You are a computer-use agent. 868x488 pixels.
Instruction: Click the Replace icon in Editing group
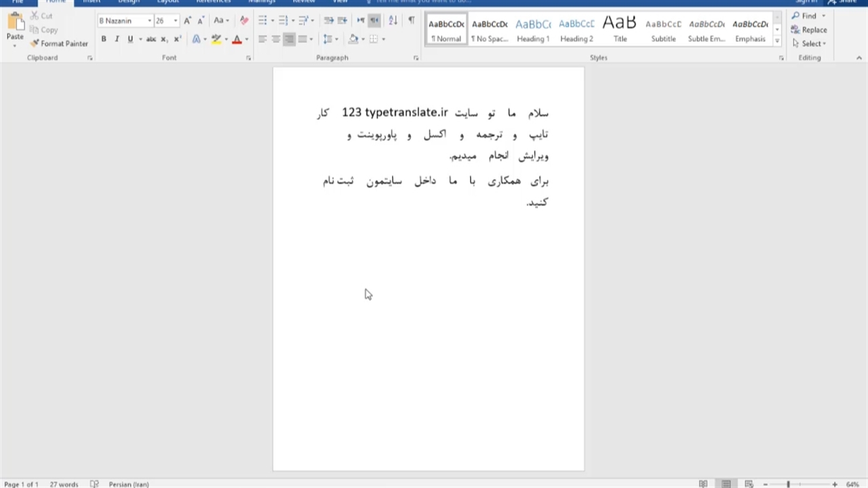tap(808, 30)
